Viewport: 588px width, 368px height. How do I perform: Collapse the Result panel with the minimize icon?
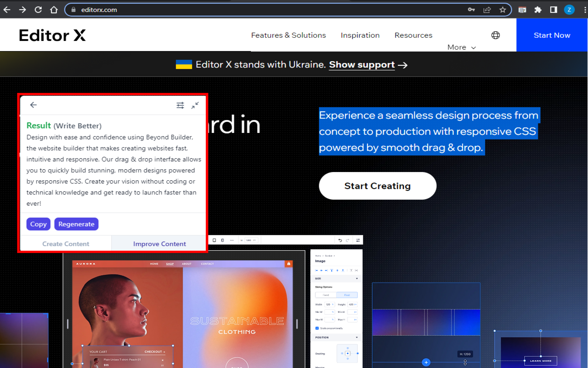tap(195, 105)
